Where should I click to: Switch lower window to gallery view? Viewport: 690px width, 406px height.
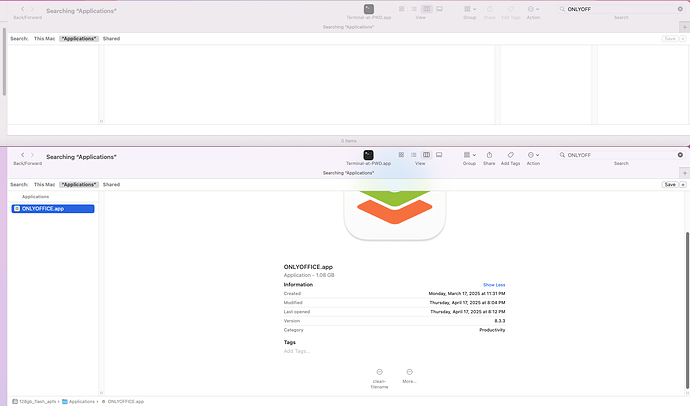[439, 155]
